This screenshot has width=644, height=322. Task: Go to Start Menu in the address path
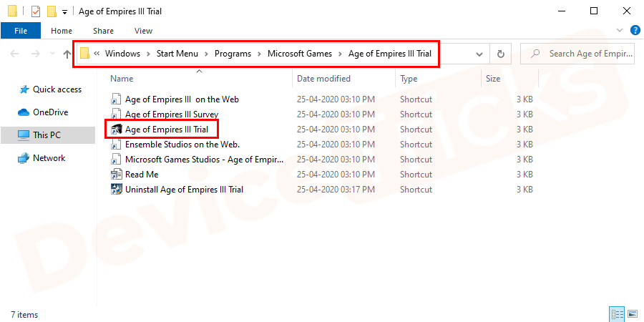[177, 54]
